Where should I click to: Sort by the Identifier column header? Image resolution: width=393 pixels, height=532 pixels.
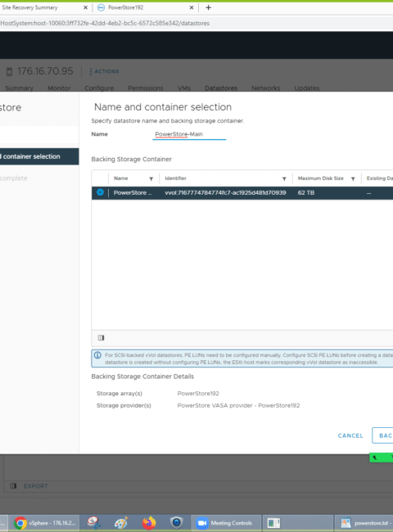click(175, 178)
